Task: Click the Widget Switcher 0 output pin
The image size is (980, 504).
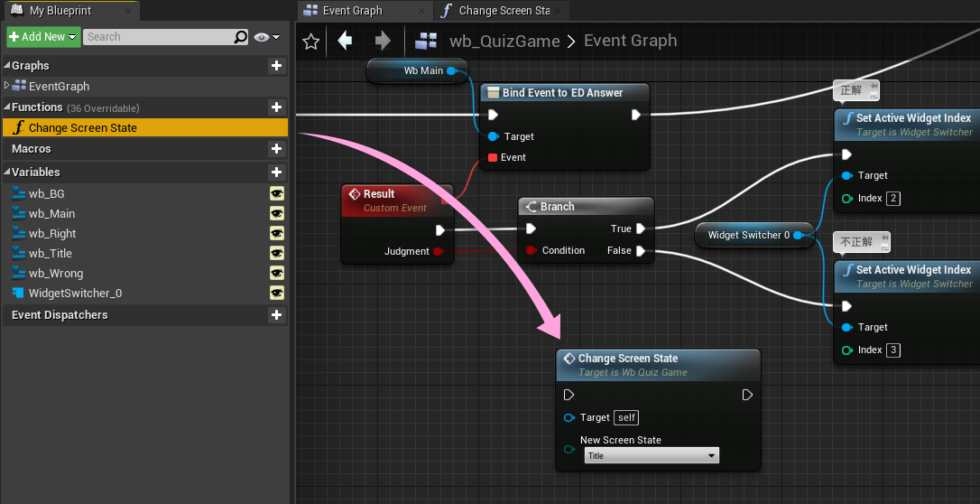Action: [x=798, y=235]
